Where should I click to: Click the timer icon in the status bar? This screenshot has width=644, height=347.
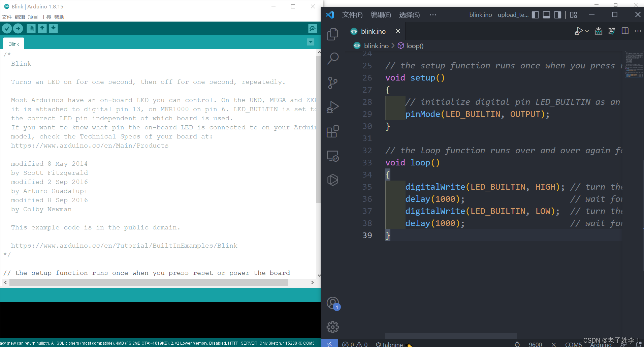tap(517, 344)
